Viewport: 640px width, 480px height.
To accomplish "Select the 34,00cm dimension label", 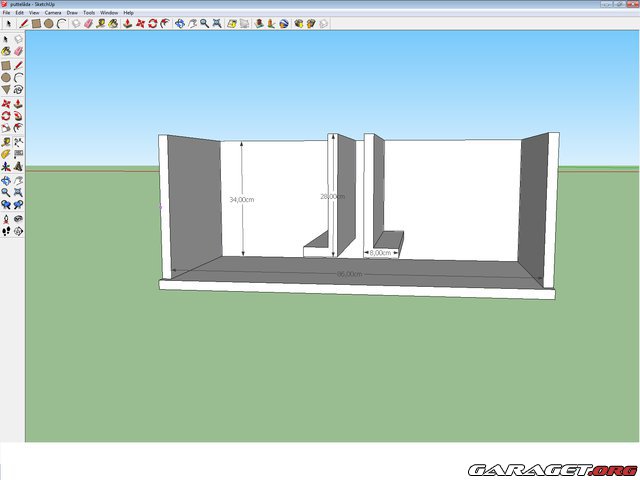I will (x=241, y=200).
